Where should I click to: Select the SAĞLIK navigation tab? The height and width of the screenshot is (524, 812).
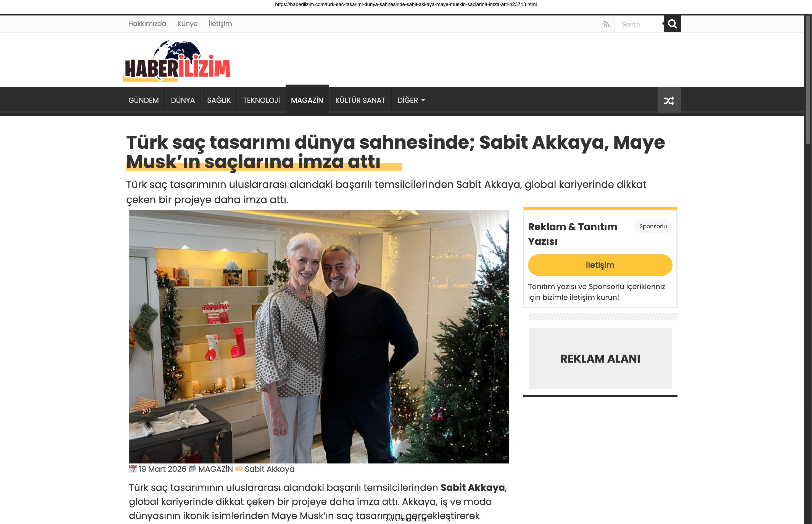tap(219, 100)
